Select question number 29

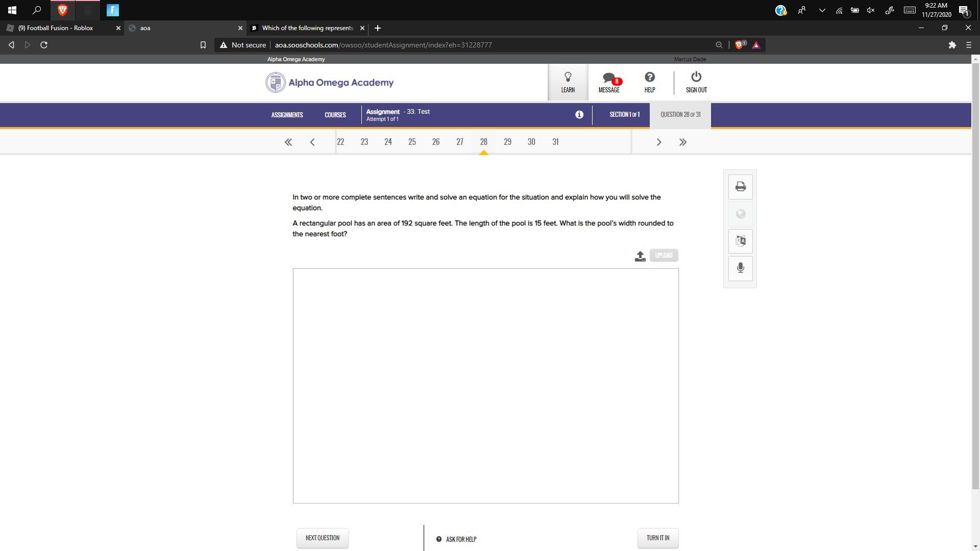pos(507,142)
